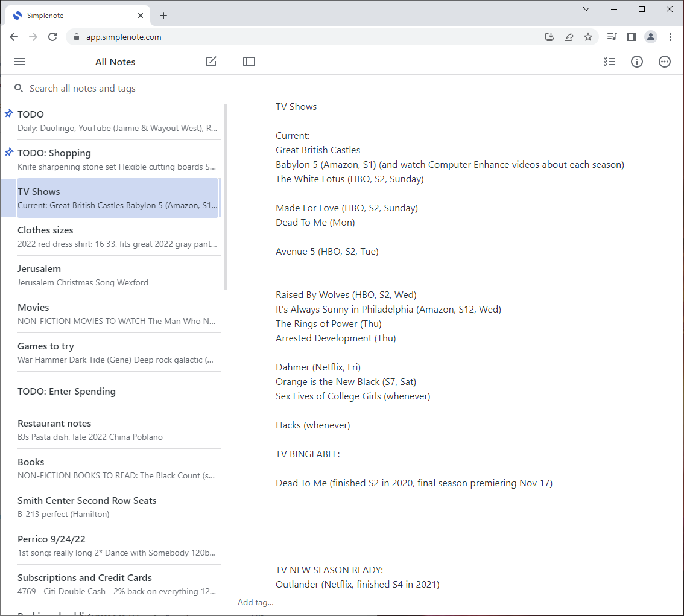
Task: Open the note actions ellipsis menu
Action: 664,61
